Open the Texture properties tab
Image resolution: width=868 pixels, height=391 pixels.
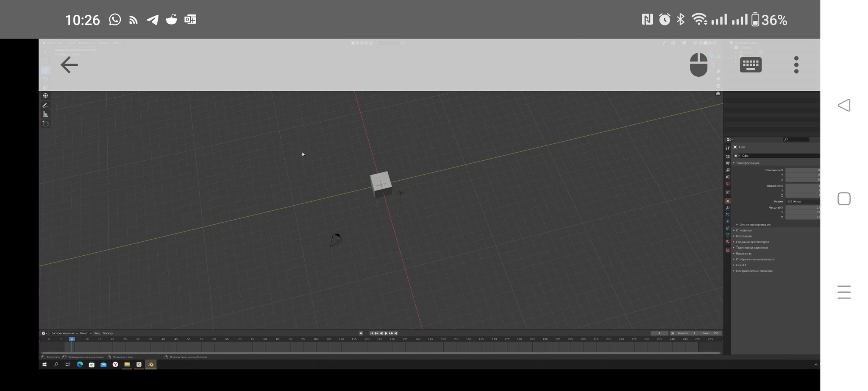pyautogui.click(x=728, y=250)
